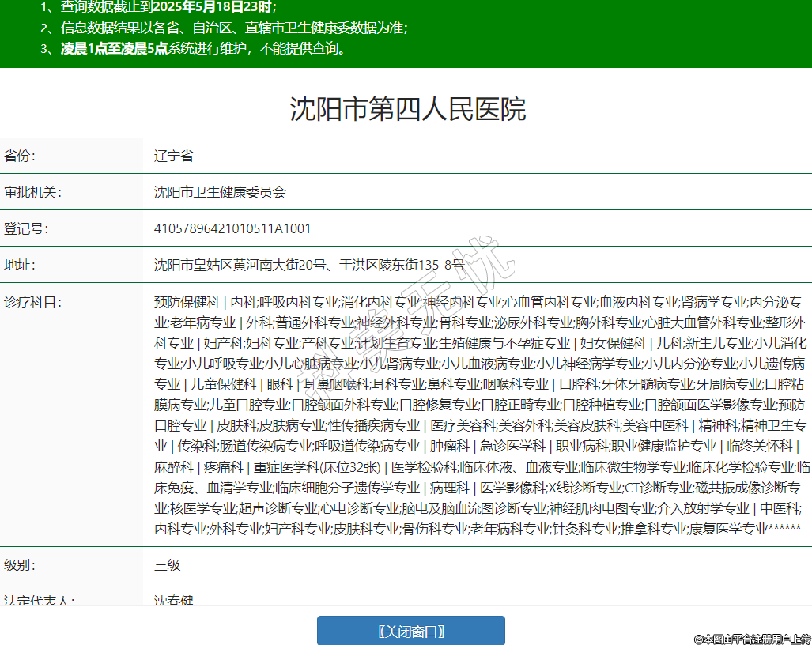Select the 诊疗科目 field label
This screenshot has height=645, width=812.
click(32, 302)
